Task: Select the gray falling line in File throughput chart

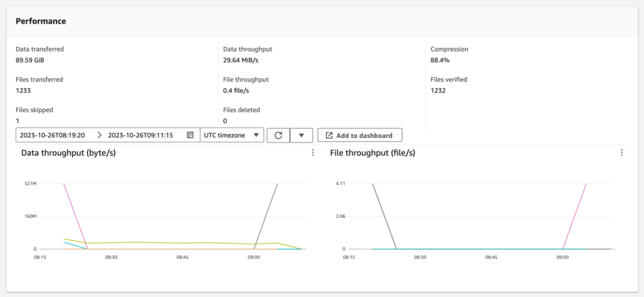Action: [384, 215]
